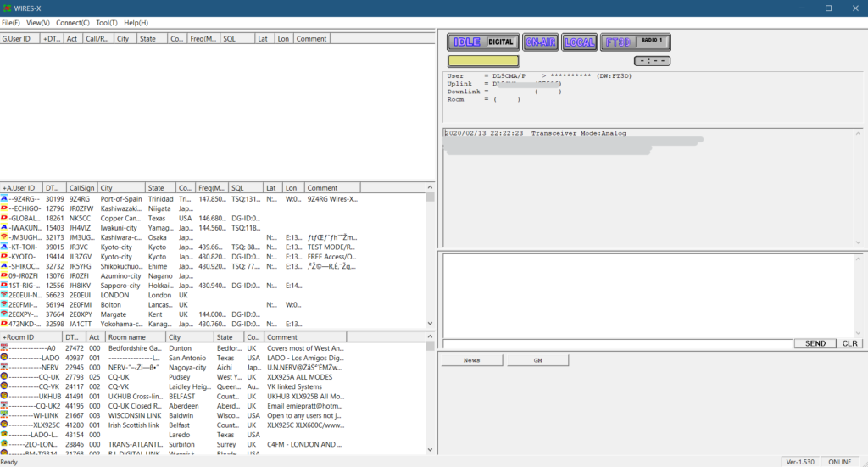The width and height of the screenshot is (868, 467).
Task: Click the icon for -KYOTO- node
Action: click(4, 257)
